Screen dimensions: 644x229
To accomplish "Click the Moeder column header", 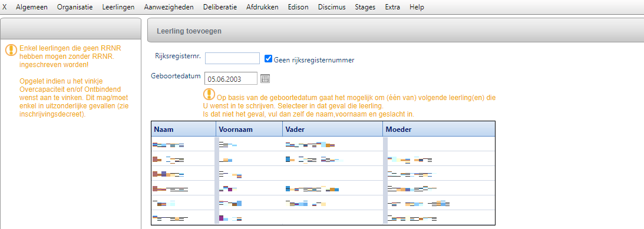I will point(439,130).
